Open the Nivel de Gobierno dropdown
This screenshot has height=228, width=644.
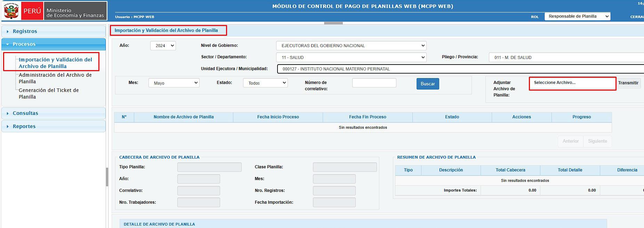351,46
